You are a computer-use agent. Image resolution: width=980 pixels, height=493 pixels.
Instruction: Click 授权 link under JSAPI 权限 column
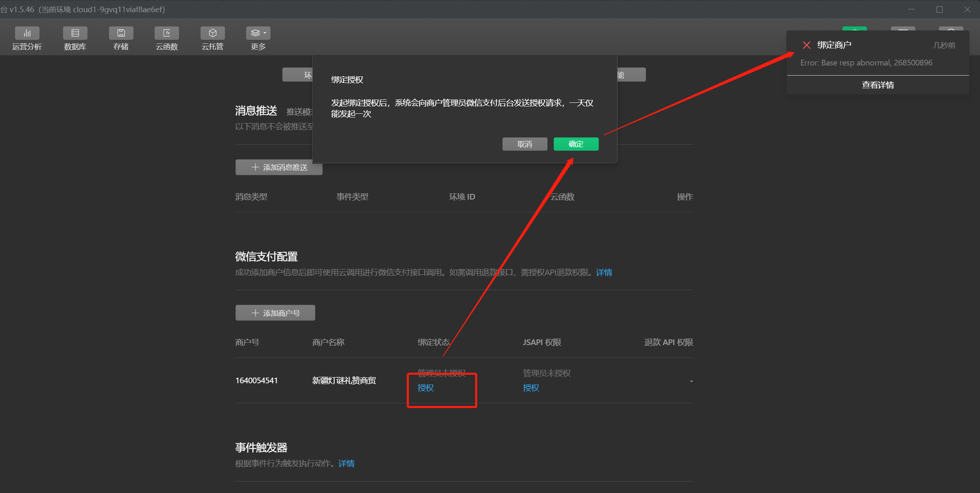click(x=531, y=388)
